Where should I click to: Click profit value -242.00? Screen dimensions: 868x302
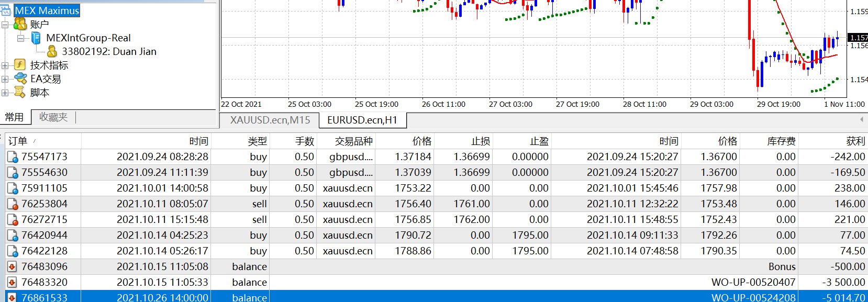(848, 156)
